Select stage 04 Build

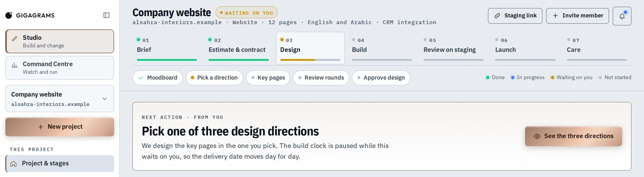(382, 48)
